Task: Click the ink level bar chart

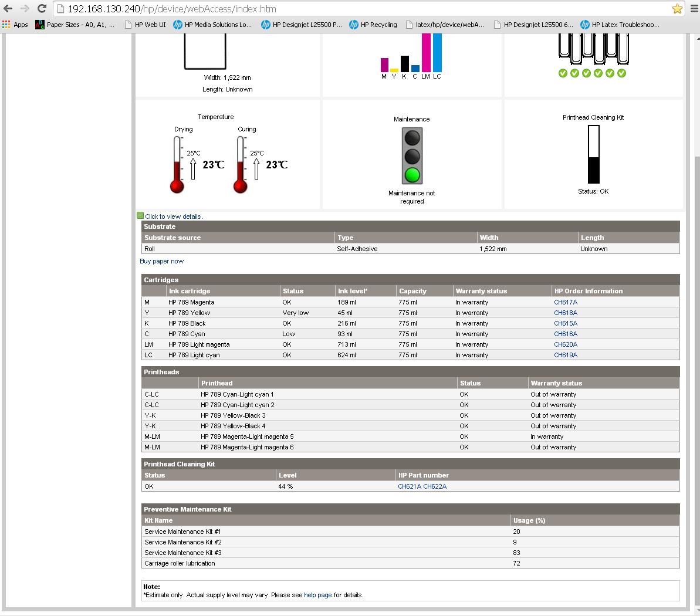Action: tap(411, 56)
